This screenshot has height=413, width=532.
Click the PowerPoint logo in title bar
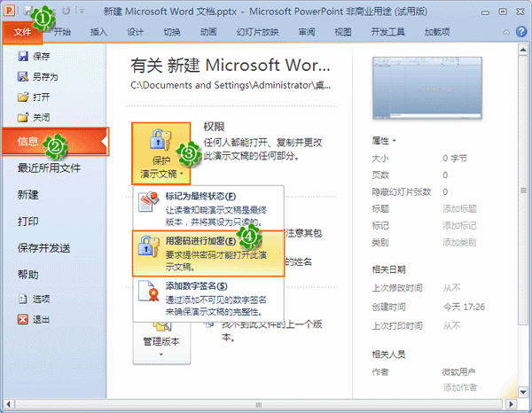tap(9, 11)
